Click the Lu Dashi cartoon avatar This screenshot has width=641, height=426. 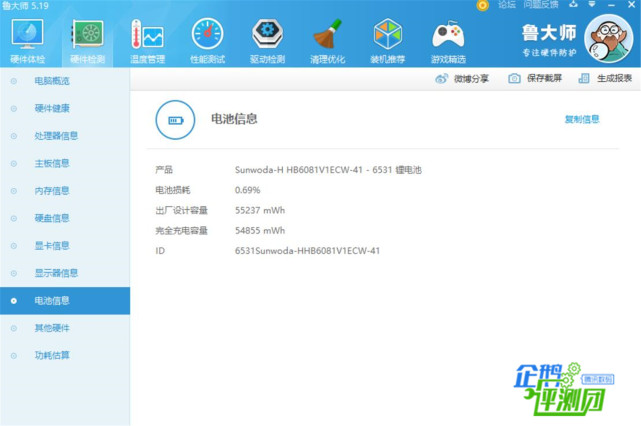[609, 39]
